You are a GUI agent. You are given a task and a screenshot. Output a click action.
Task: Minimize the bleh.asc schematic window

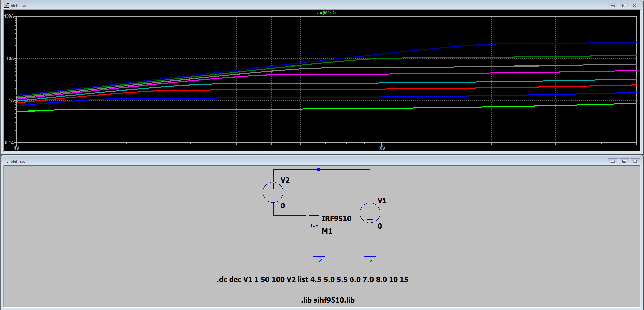[x=612, y=161]
